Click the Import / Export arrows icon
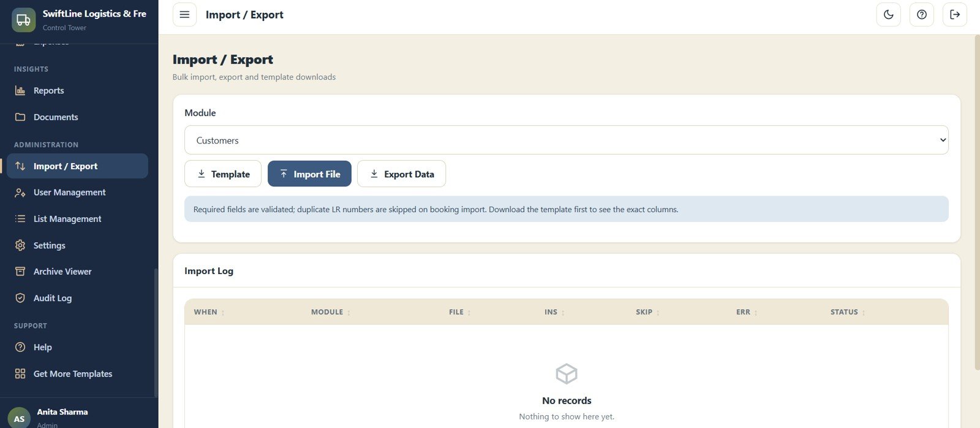 20,166
